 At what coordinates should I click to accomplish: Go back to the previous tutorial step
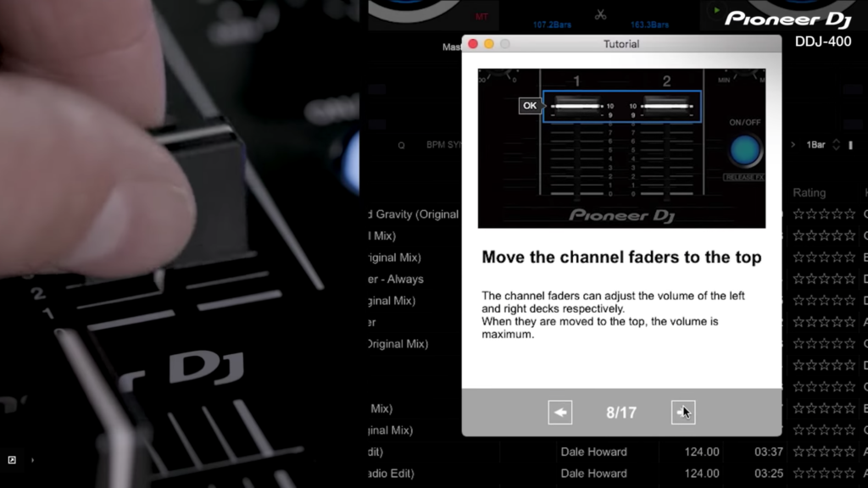(559, 413)
